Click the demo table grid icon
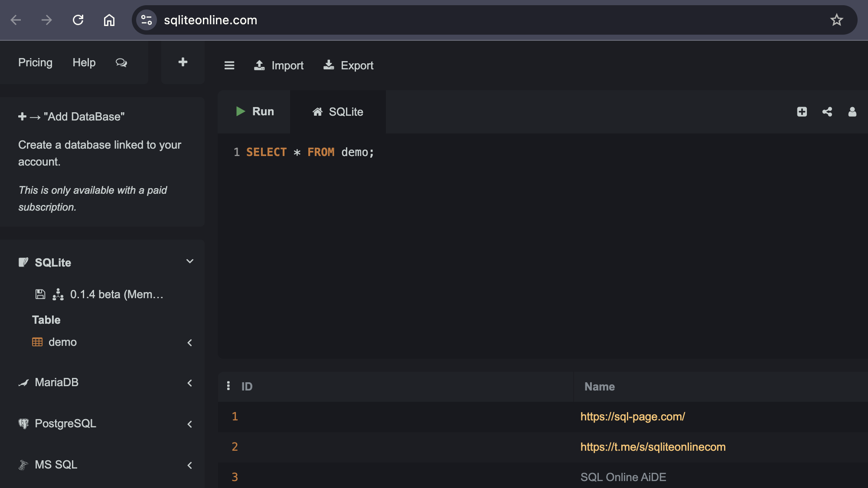868x488 pixels. [37, 342]
